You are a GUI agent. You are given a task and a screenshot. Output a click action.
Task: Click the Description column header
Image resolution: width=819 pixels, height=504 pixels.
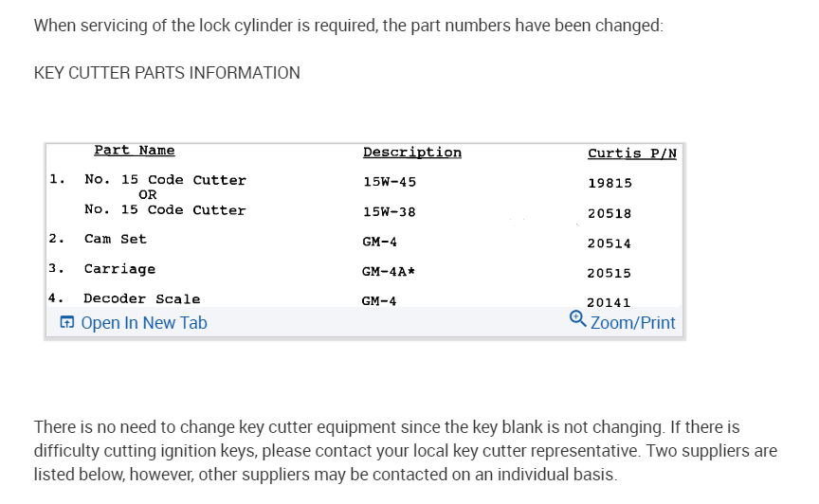coord(411,153)
